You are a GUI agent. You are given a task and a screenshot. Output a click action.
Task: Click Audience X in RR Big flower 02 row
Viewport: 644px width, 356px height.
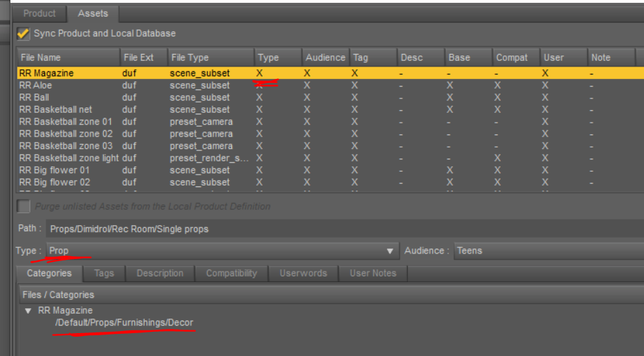tap(307, 182)
